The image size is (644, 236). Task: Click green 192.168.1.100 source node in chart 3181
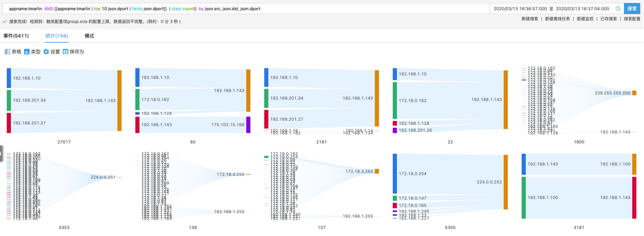(524, 198)
